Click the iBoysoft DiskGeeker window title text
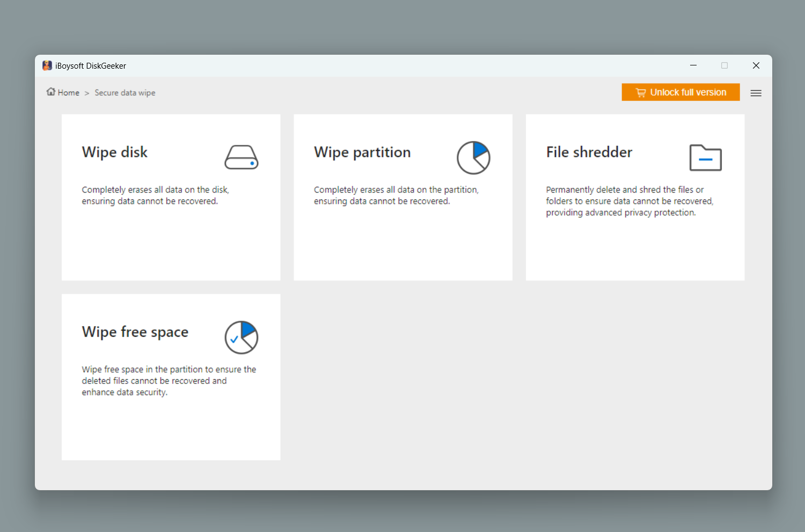The image size is (805, 532). click(x=91, y=66)
